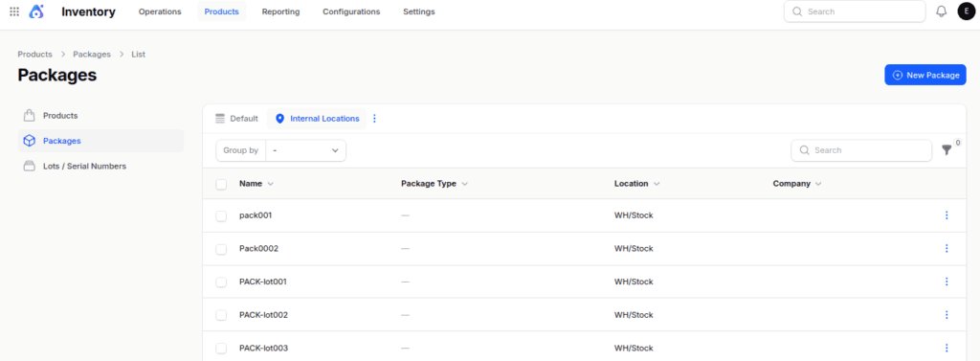Image resolution: width=980 pixels, height=361 pixels.
Task: Open the pack001 package record
Action: [x=256, y=215]
